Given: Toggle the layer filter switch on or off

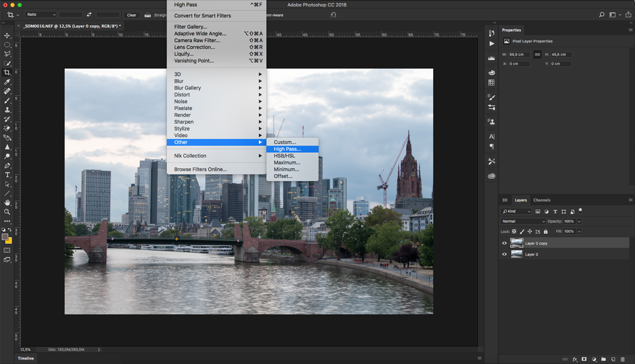Looking at the screenshot, I should click(580, 211).
